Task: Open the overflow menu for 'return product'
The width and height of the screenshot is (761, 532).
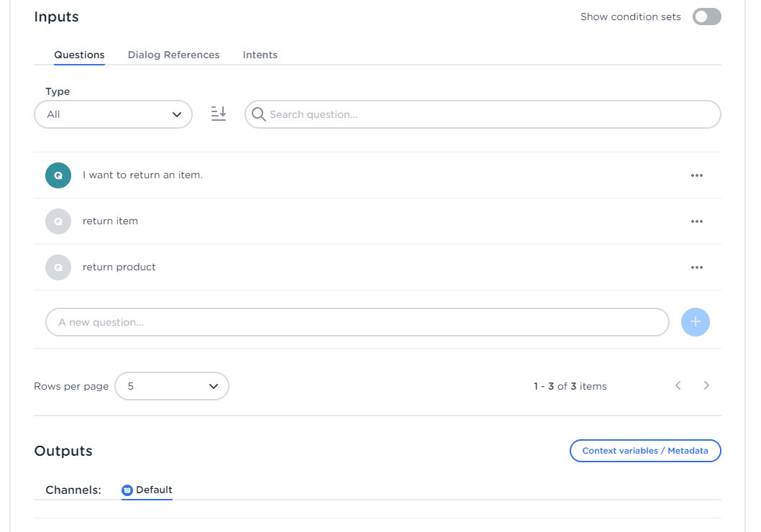Action: point(696,267)
